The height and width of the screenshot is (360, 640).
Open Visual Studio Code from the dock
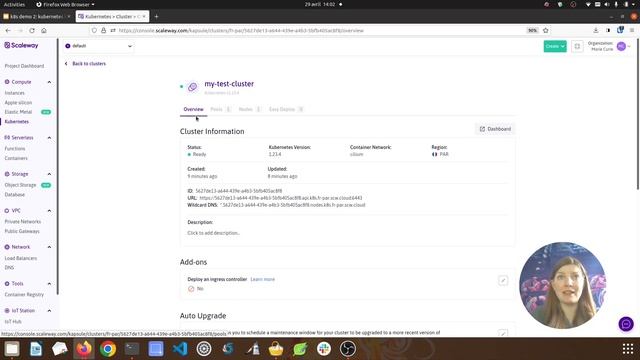coord(180,349)
